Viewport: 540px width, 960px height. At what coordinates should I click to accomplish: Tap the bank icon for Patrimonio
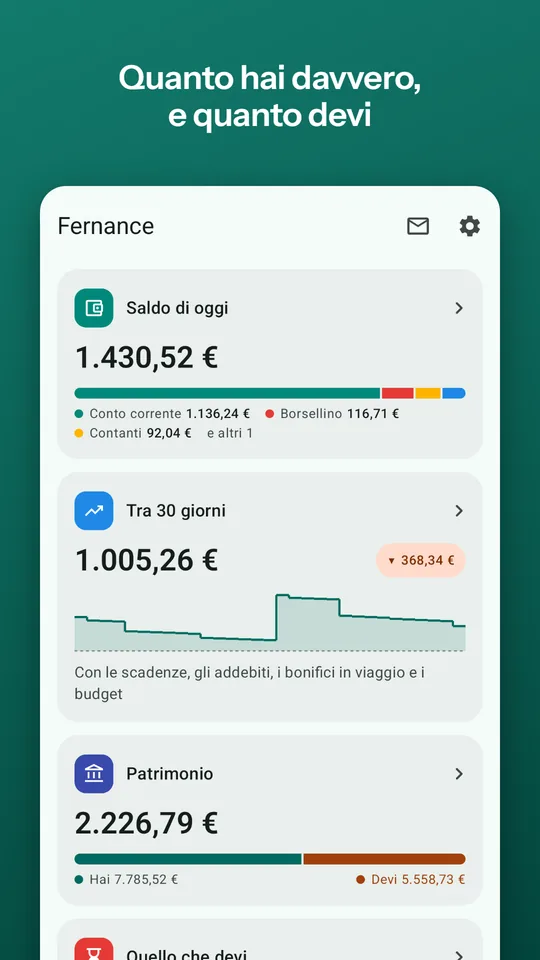coord(94,774)
